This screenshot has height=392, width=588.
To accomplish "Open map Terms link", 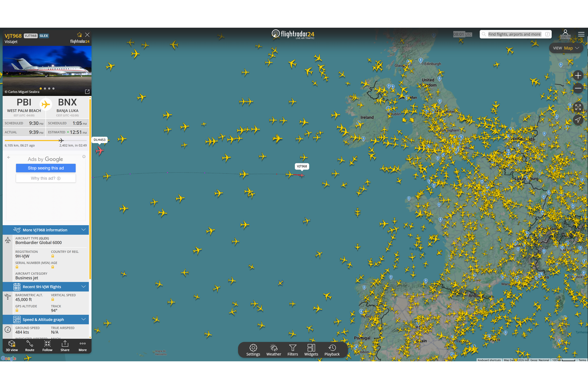I will (582, 360).
